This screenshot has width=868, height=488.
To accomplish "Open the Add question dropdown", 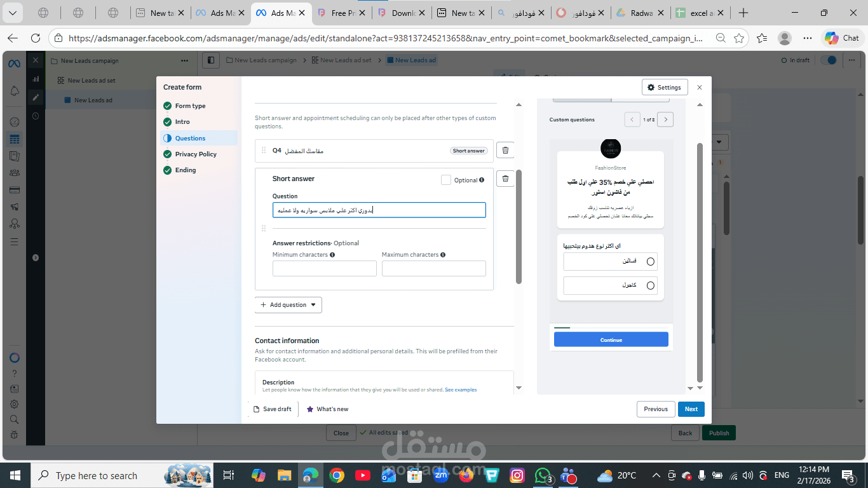I will [x=288, y=305].
